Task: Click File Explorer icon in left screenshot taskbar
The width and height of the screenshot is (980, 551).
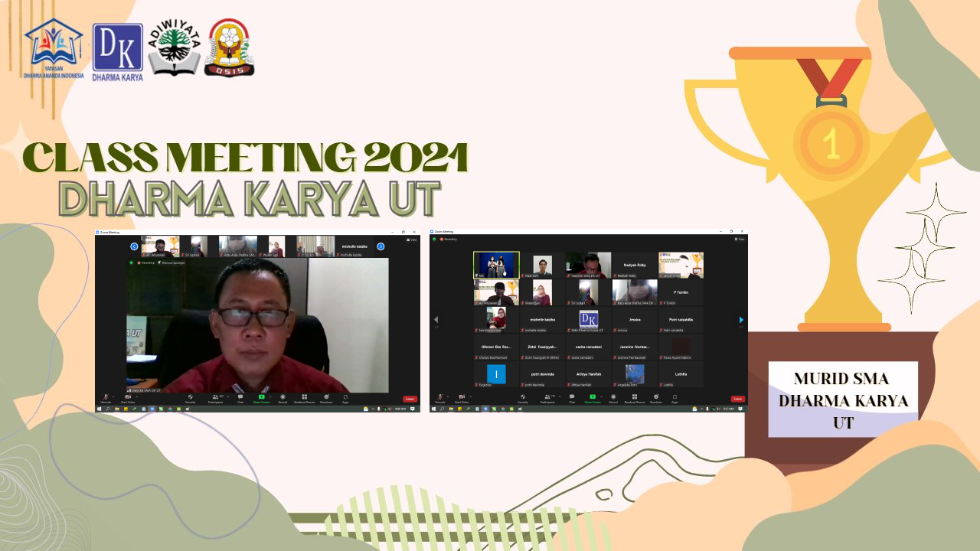Action: 117,409
